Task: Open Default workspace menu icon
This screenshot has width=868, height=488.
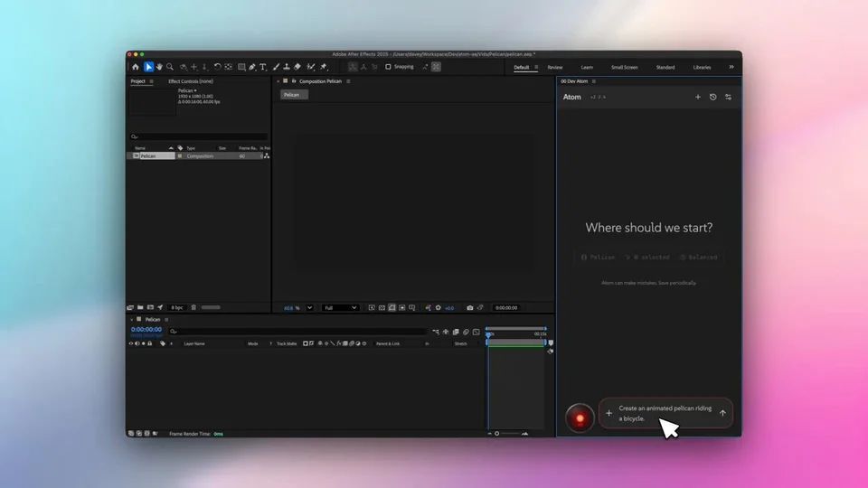Action: click(536, 67)
